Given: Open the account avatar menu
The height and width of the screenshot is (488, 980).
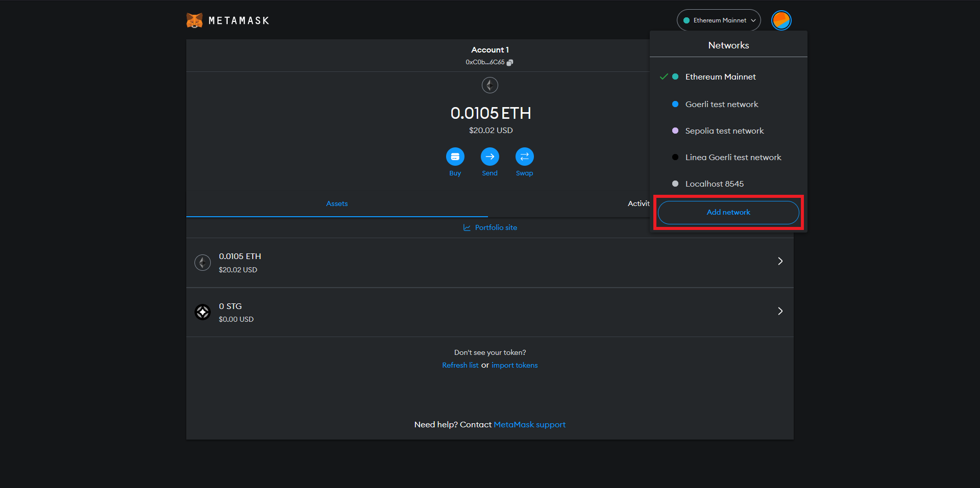Looking at the screenshot, I should click(x=781, y=20).
